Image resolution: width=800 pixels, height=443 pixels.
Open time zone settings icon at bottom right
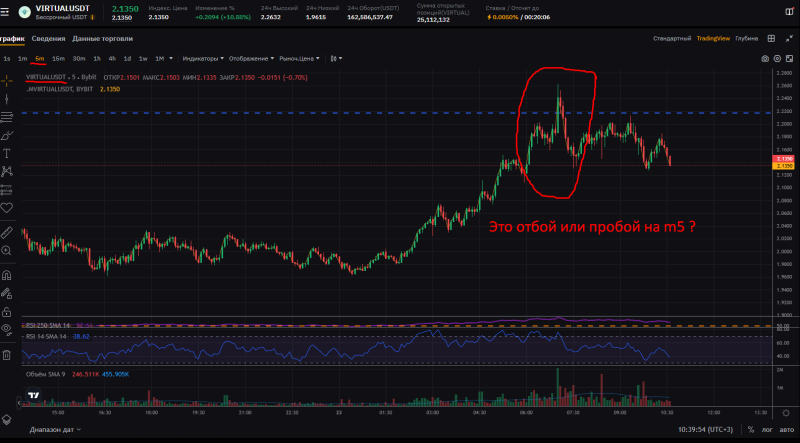point(786,413)
